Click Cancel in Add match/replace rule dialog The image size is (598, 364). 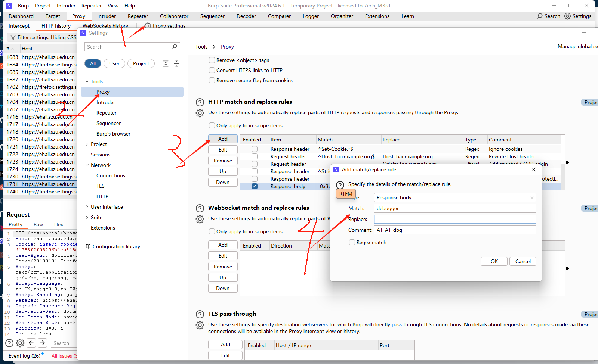pos(523,261)
